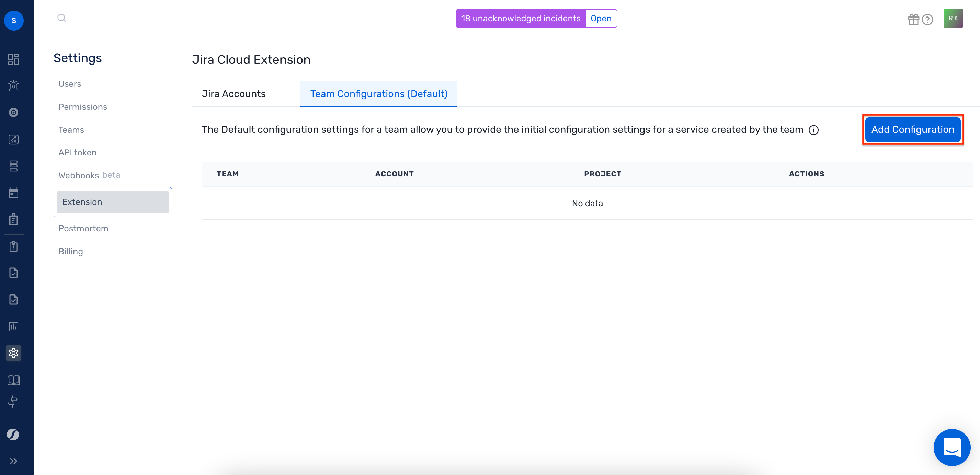View incidents via the alarm bell icon
The width and height of the screenshot is (980, 475).
(14, 86)
